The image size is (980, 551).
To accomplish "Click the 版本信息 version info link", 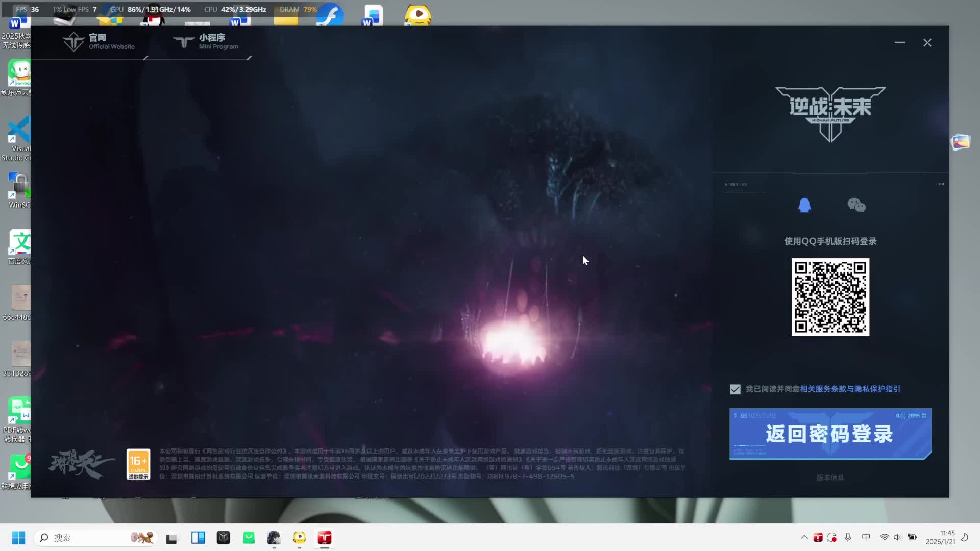I will pos(830,478).
